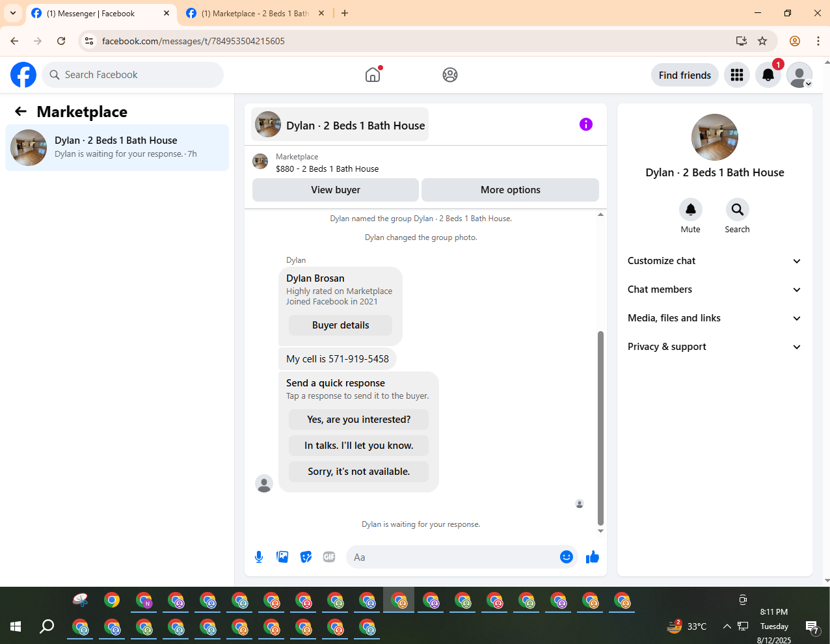The width and height of the screenshot is (830, 644).
Task: Send a thumbs-up like
Action: (592, 557)
